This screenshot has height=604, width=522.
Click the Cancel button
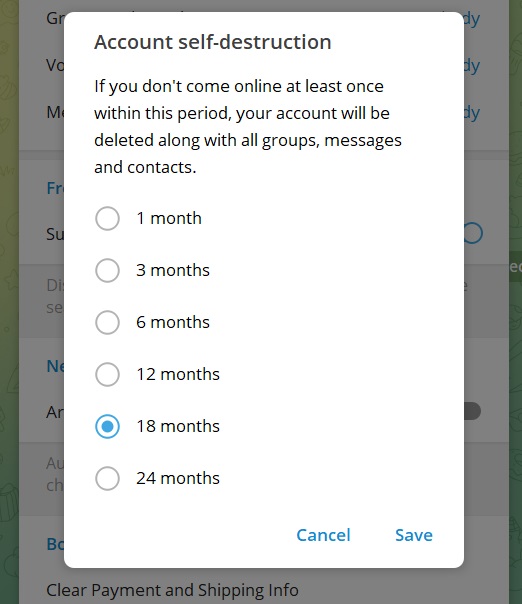tap(323, 535)
